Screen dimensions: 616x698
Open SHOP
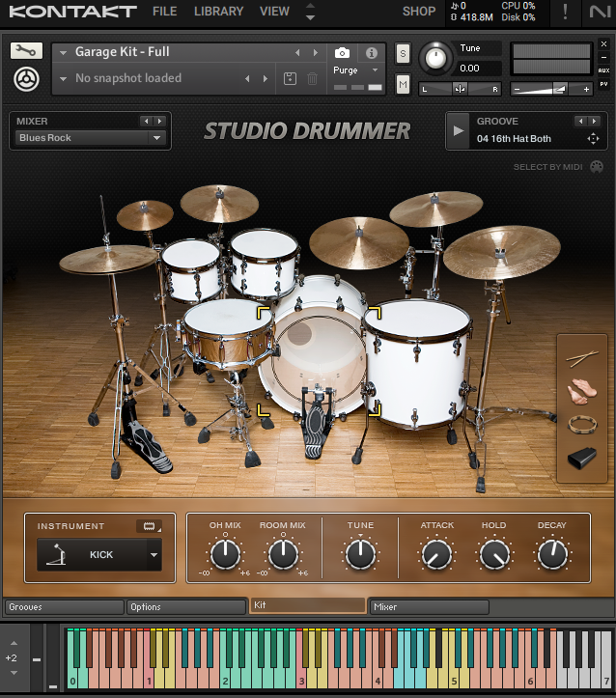[418, 12]
